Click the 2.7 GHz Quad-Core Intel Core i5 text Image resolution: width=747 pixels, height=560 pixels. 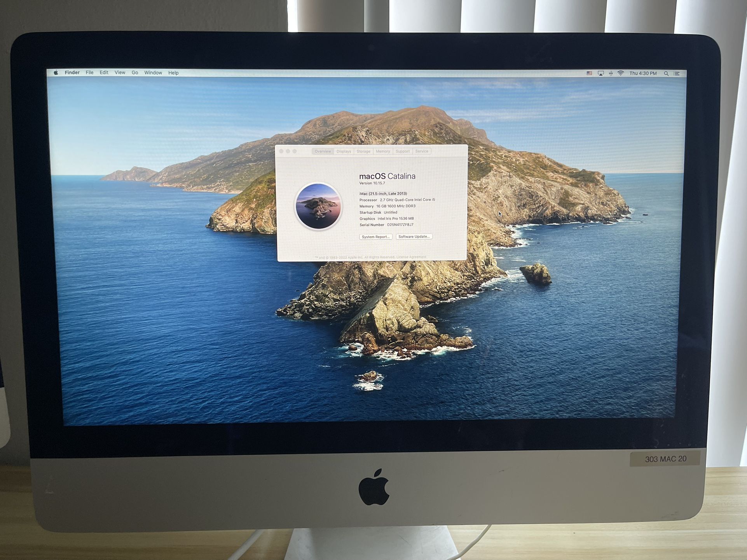point(407,200)
